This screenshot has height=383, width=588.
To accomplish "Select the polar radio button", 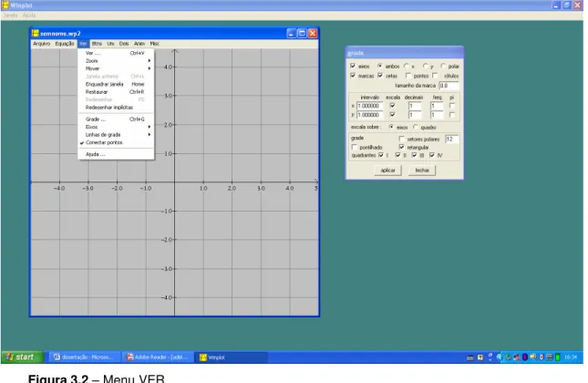I will pyautogui.click(x=443, y=66).
